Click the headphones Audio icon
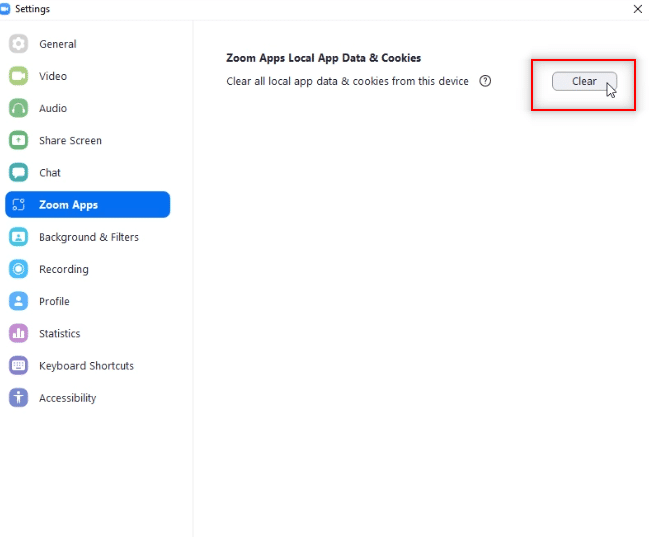The image size is (649, 537). coord(19,108)
